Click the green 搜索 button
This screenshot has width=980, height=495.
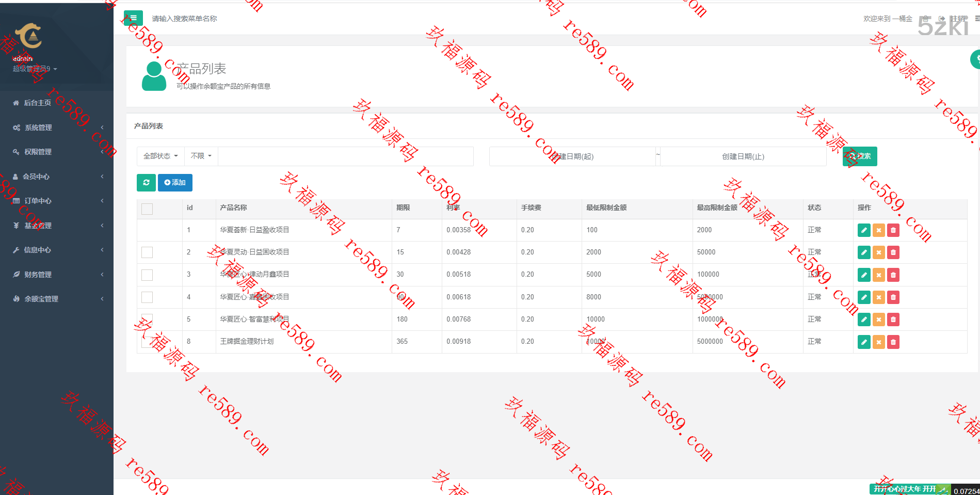pyautogui.click(x=859, y=156)
